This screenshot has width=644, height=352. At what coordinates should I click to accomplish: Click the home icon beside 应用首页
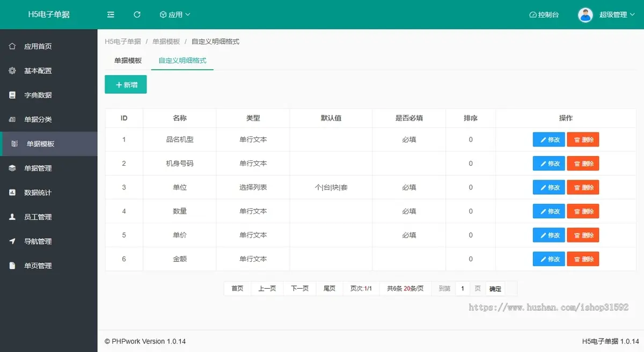tap(12, 46)
